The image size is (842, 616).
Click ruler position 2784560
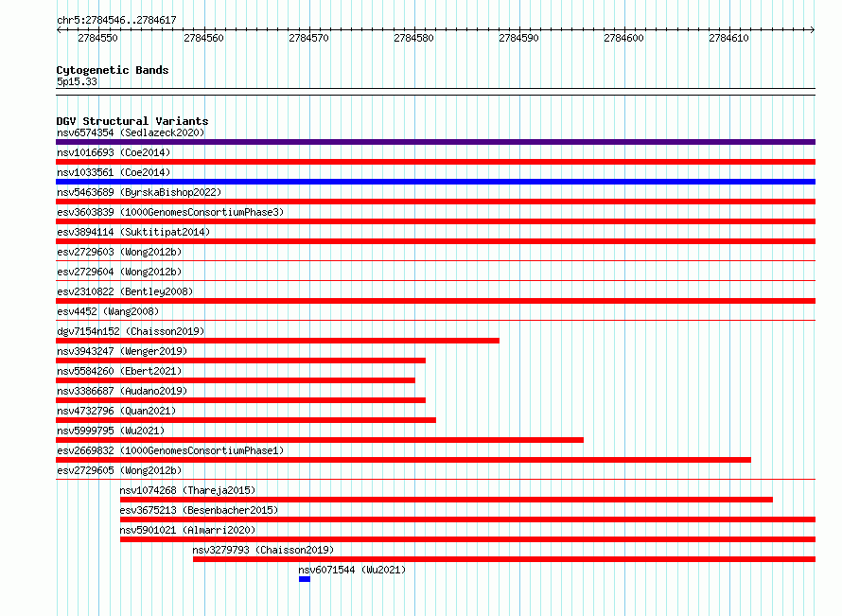coord(203,38)
